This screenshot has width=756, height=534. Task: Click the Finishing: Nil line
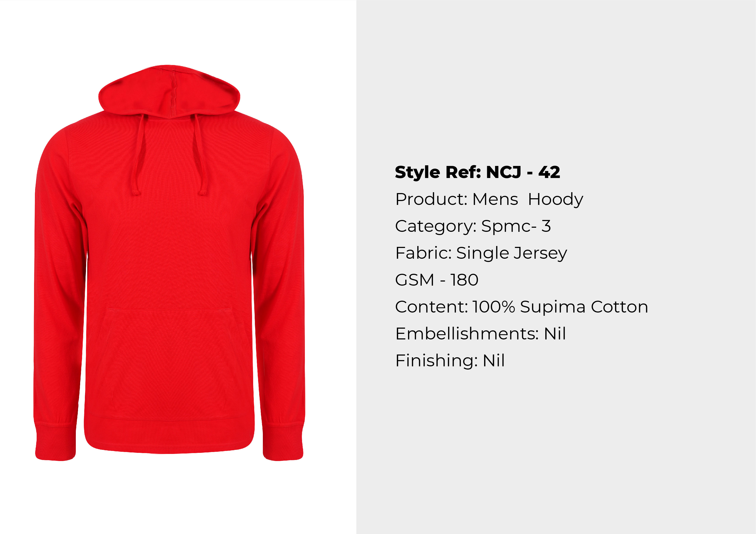(450, 361)
